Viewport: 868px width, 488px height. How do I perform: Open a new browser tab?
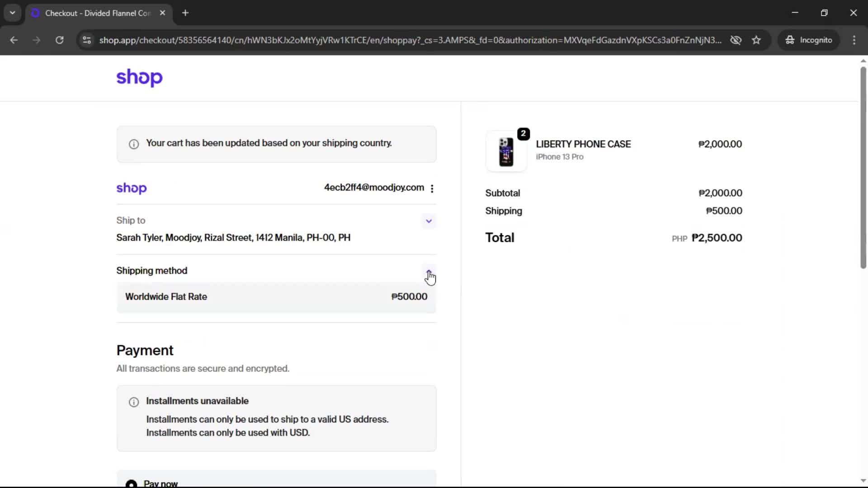(185, 13)
